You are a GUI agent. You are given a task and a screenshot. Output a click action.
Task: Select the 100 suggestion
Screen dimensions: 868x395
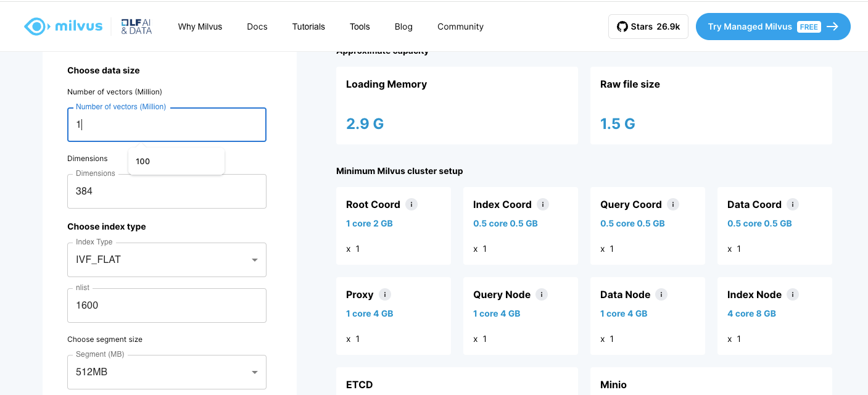(176, 161)
